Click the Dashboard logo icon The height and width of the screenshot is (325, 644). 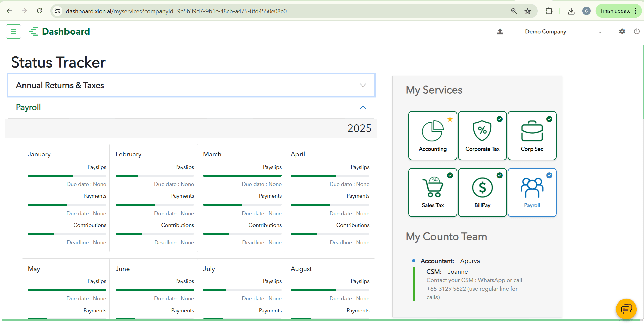point(33,31)
